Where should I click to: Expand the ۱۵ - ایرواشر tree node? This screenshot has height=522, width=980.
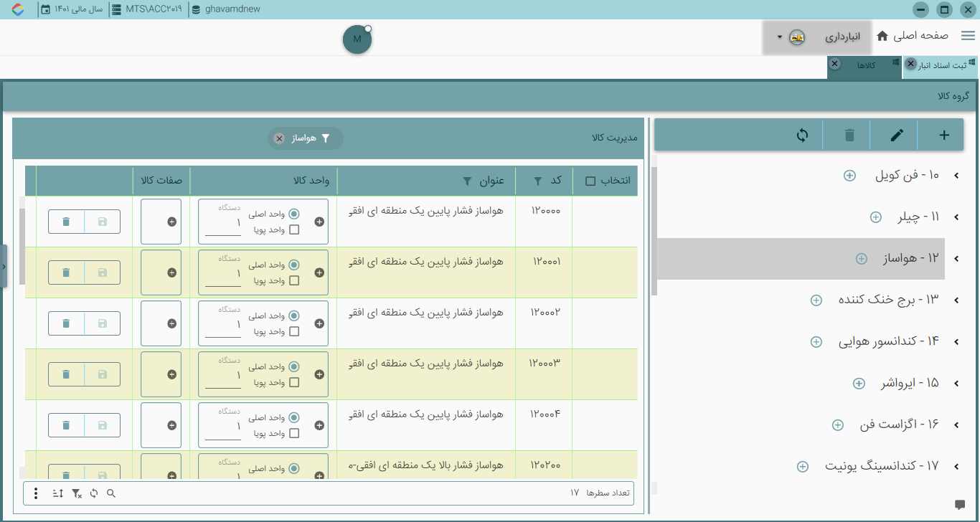956,384
